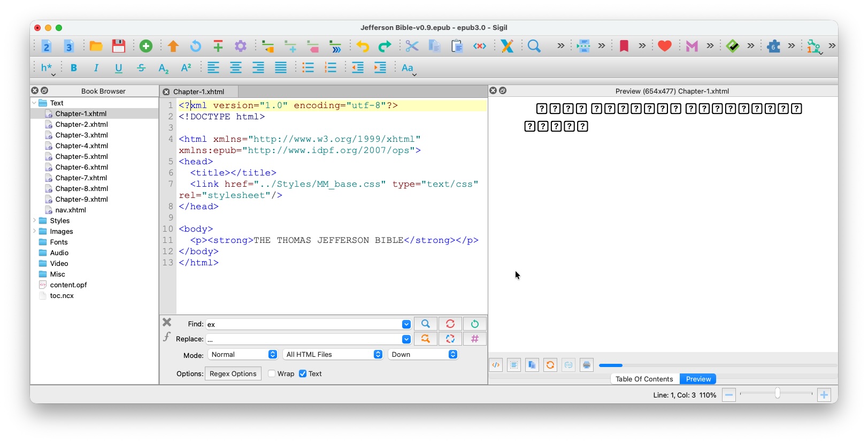Apply underline formatting
This screenshot has height=443, width=868.
click(119, 68)
